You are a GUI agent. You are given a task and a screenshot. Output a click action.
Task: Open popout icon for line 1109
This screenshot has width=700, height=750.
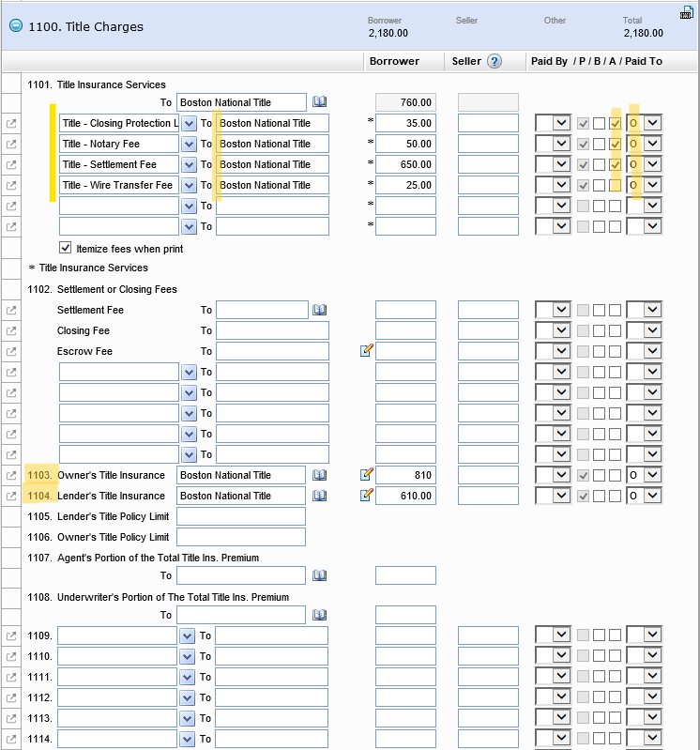click(x=11, y=635)
